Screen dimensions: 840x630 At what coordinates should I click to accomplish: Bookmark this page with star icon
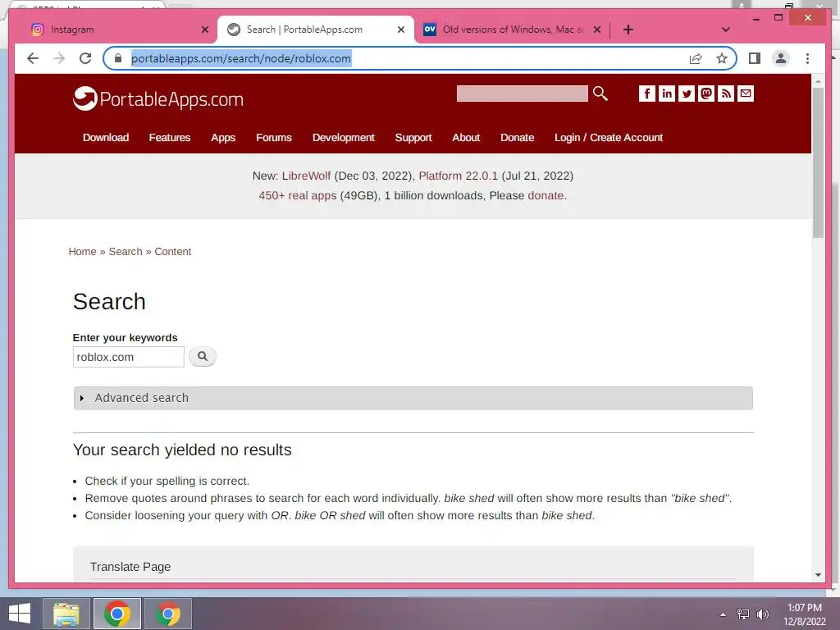pos(722,58)
